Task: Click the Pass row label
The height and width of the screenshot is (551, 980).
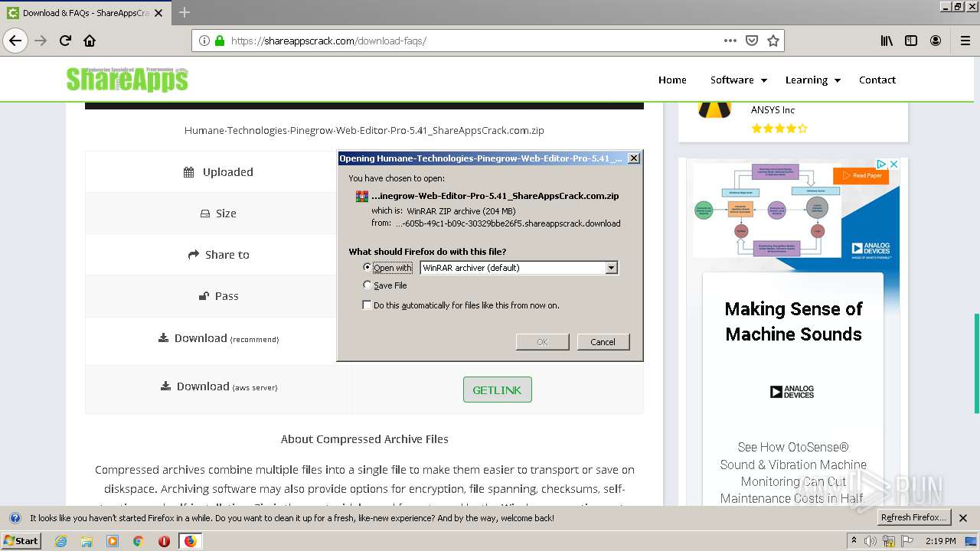Action: pyautogui.click(x=218, y=296)
